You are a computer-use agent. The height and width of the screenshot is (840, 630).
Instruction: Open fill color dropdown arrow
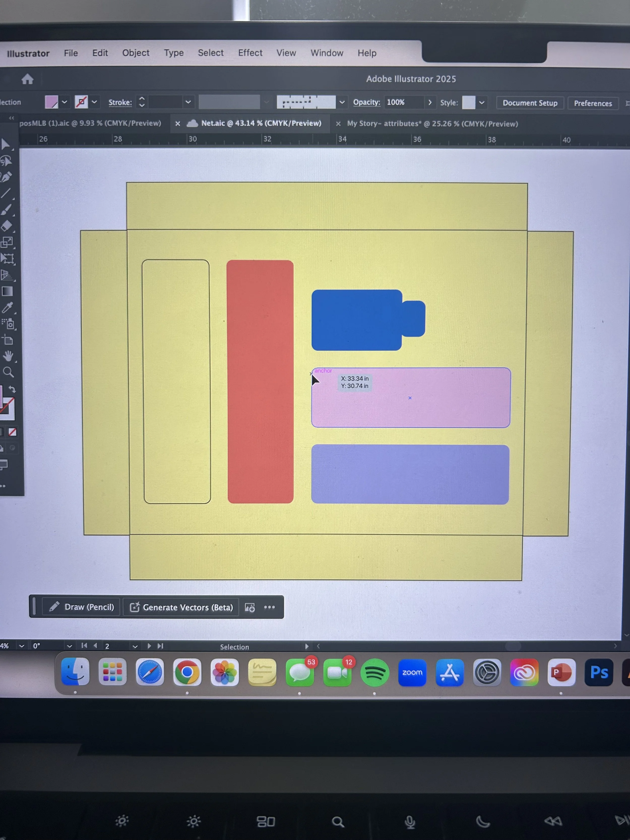click(65, 102)
